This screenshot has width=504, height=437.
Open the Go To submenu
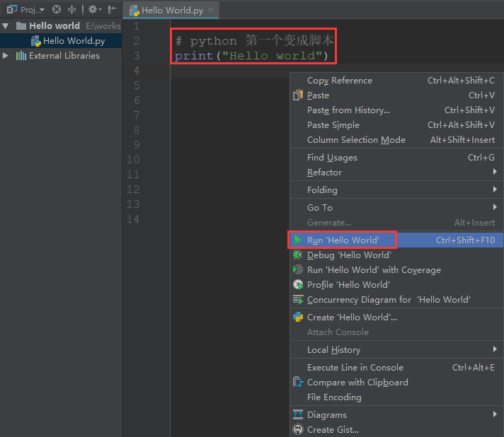coord(396,207)
